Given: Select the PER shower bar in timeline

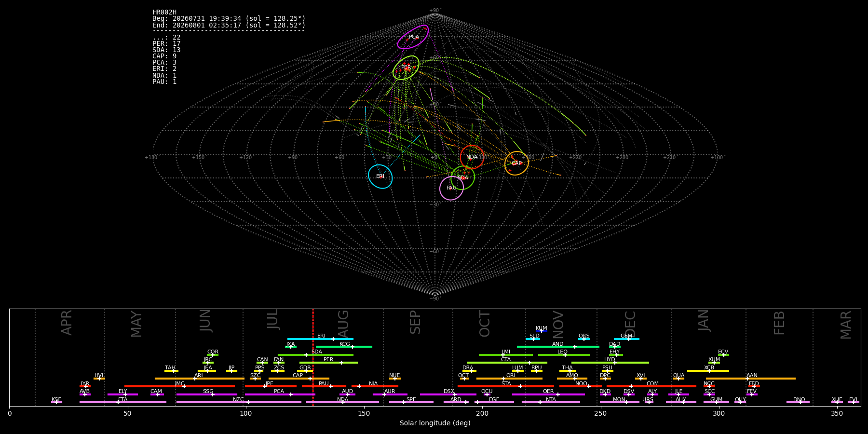Looking at the screenshot, I should click(328, 363).
